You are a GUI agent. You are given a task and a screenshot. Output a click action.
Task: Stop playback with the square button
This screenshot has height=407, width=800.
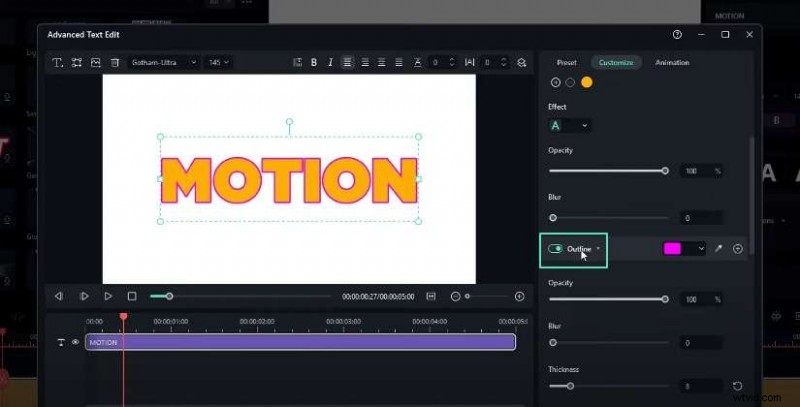[132, 296]
